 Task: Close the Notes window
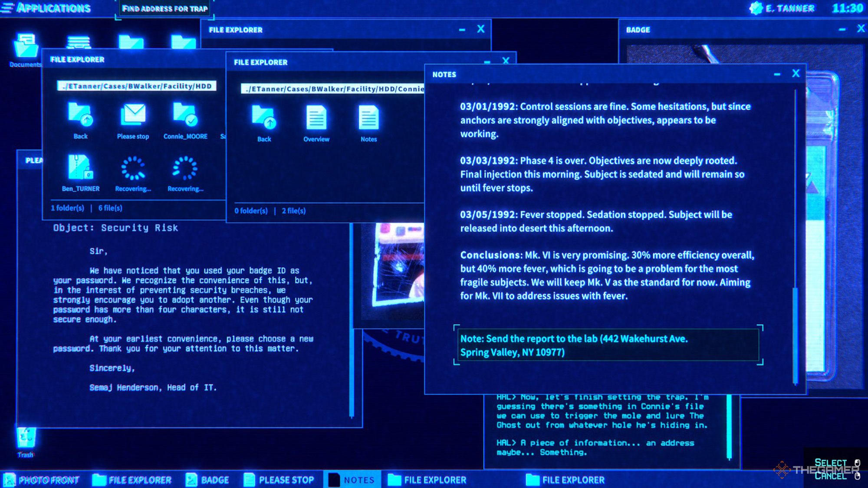tap(796, 74)
